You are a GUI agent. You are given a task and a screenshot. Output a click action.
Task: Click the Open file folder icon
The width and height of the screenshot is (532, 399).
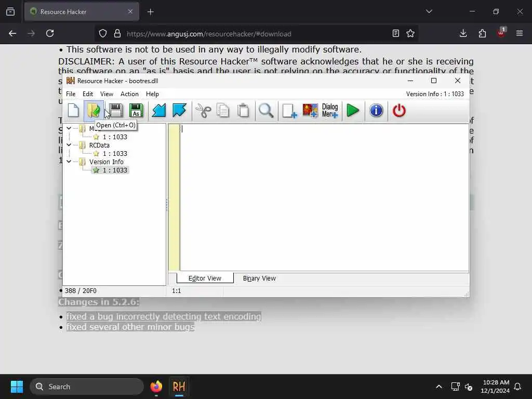[x=94, y=111]
